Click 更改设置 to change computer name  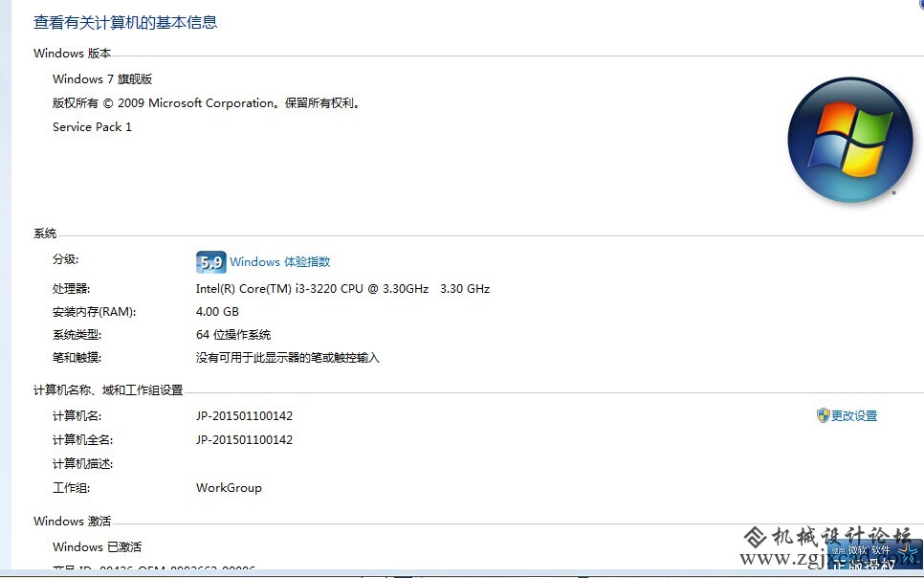pos(854,416)
